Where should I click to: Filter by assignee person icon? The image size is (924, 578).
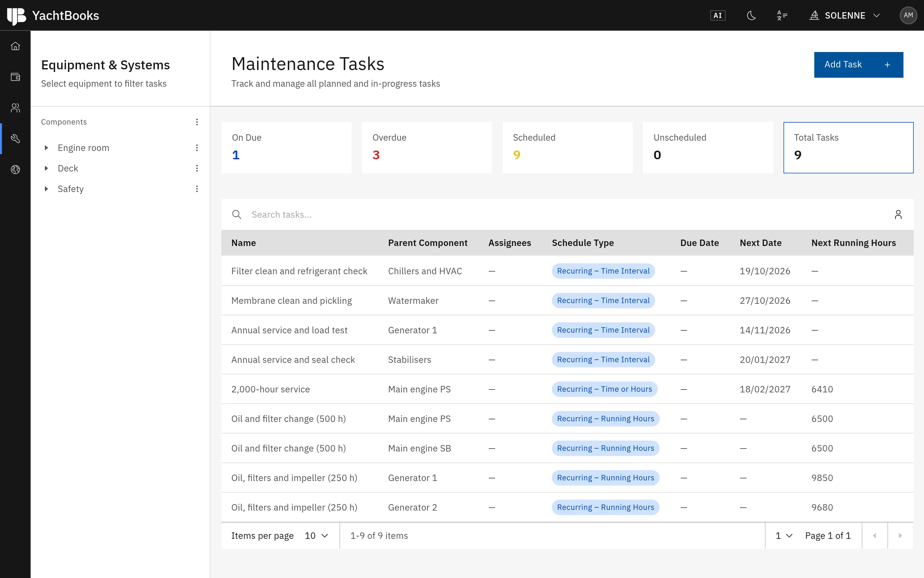[x=898, y=215]
